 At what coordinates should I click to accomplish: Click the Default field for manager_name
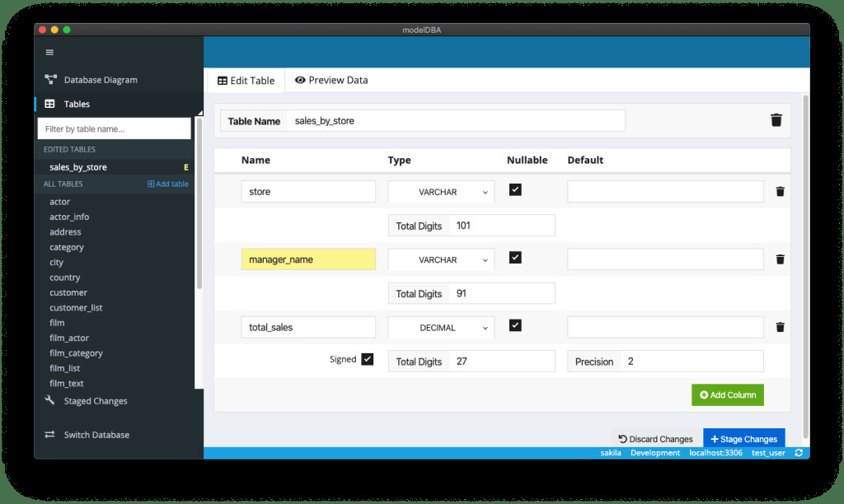[x=665, y=259]
